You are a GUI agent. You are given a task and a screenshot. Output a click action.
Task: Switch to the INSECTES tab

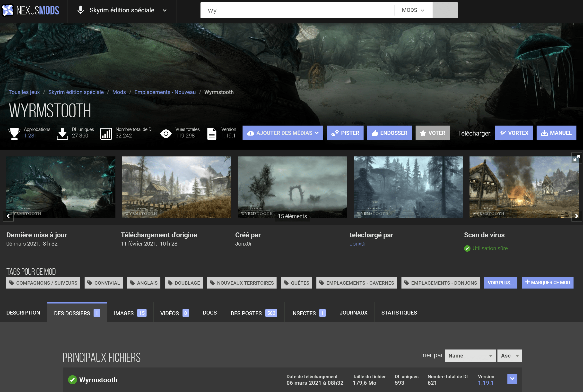(308, 313)
